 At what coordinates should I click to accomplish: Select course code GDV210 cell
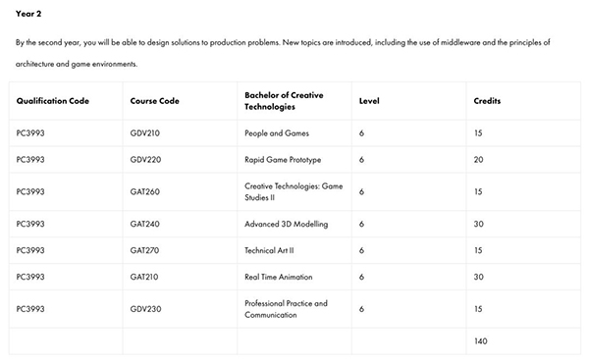(145, 133)
